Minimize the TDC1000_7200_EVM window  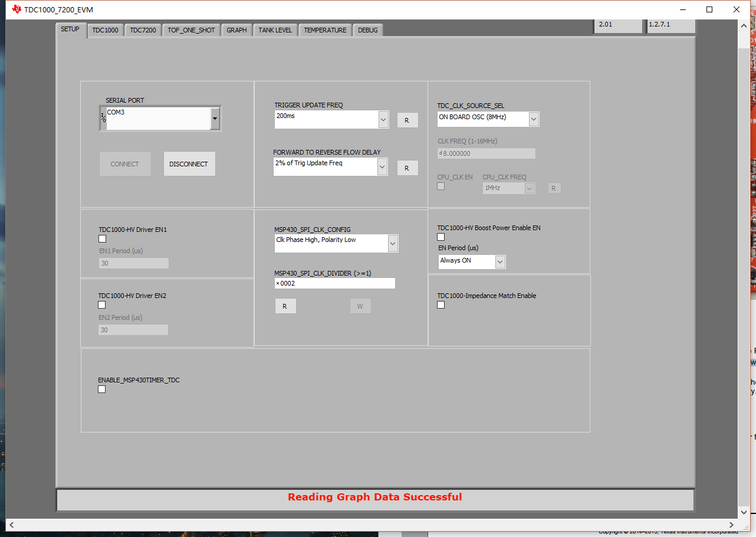click(x=683, y=9)
